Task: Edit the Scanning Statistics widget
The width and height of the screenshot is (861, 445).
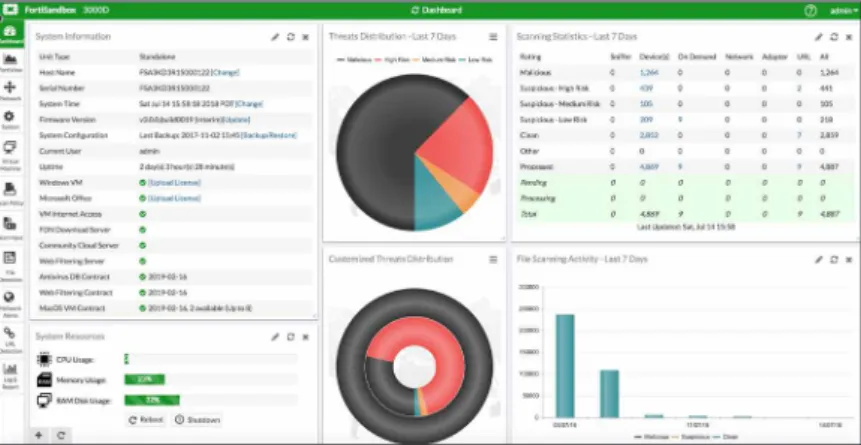Action: click(x=819, y=37)
